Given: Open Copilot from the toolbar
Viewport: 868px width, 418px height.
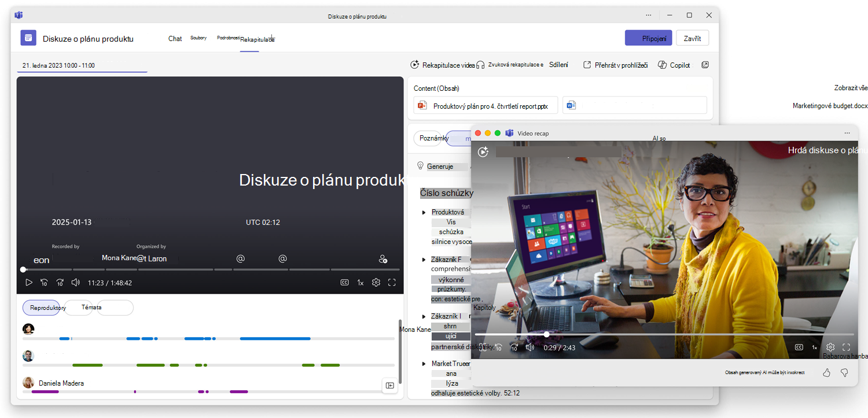Looking at the screenshot, I should (x=674, y=65).
